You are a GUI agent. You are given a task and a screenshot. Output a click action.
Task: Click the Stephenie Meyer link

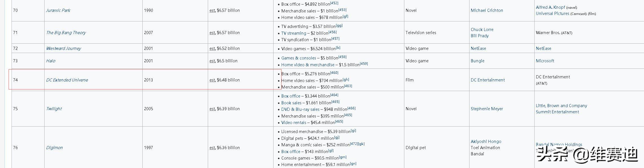coord(487,109)
